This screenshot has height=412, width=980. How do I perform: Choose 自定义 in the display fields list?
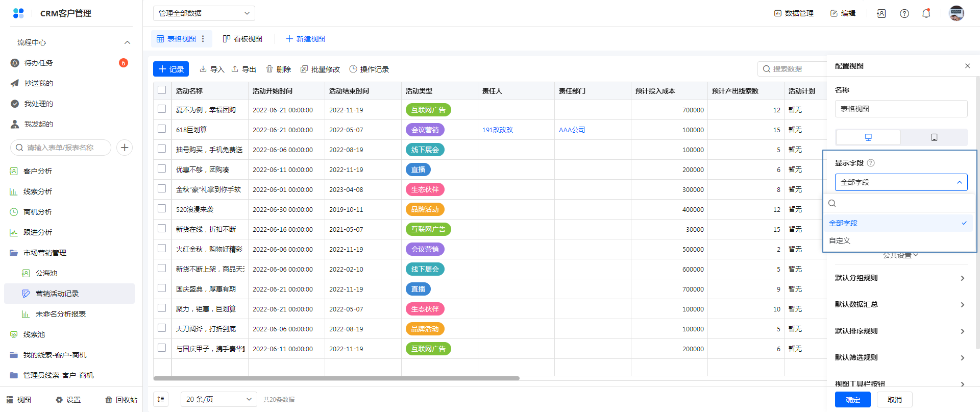[840, 240]
